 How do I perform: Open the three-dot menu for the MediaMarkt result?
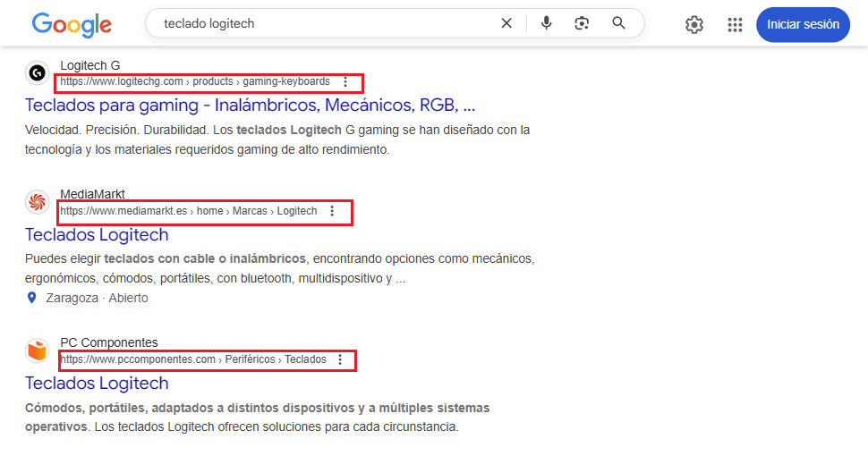332,211
